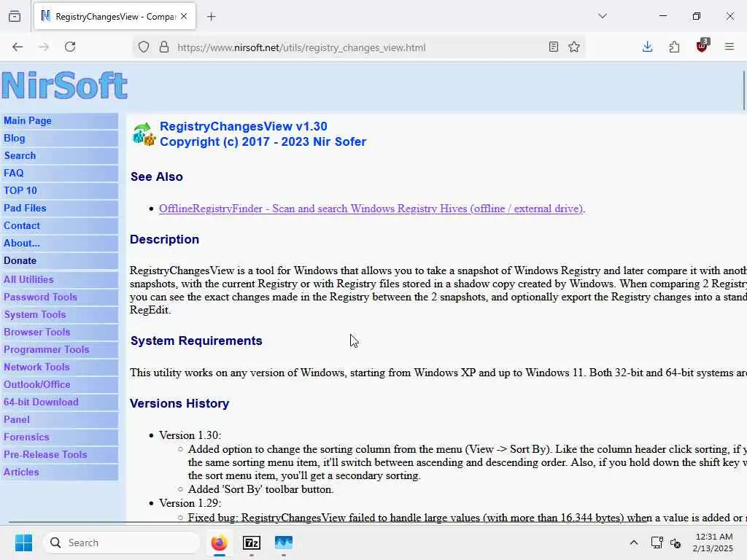Click the 'Version 1.30:' list entry
Viewport: 747px width, 560px height.
[x=190, y=435]
